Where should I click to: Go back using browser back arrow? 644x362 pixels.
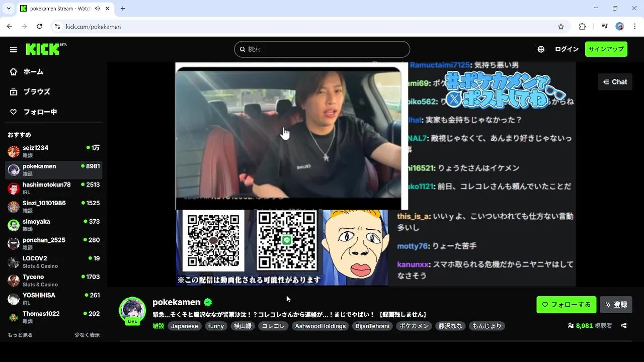click(9, 27)
